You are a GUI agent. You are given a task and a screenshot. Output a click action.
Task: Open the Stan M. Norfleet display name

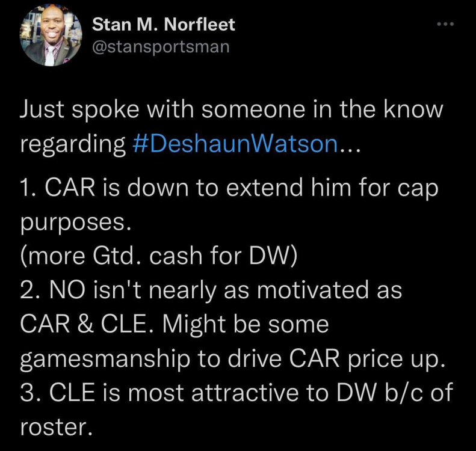click(163, 25)
